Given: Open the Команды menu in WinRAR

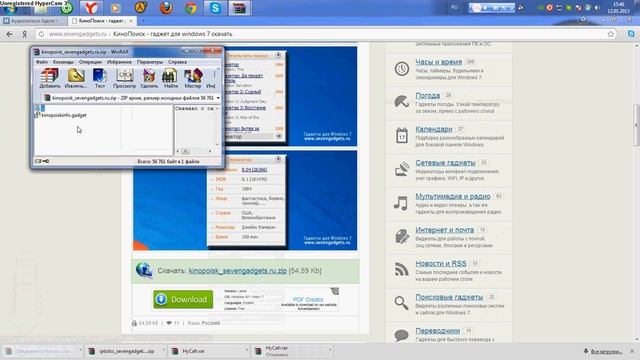Looking at the screenshot, I should [x=63, y=62].
